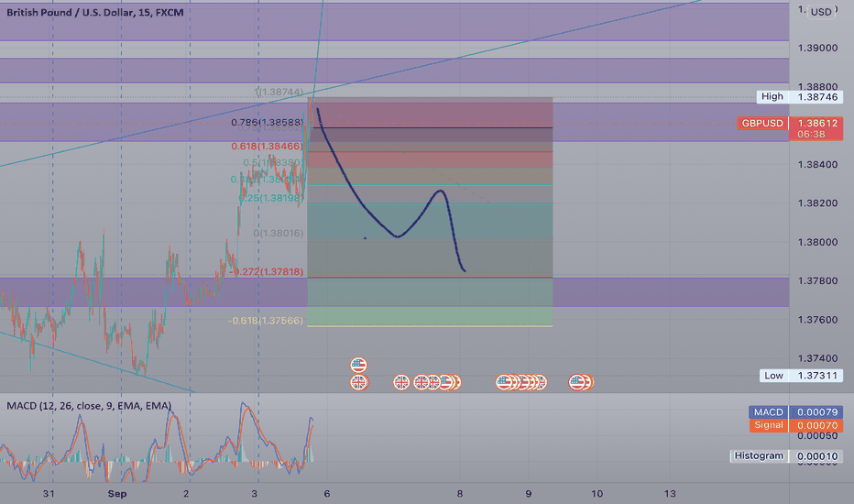Select the 1(1.38744) Fibonacci level label
Image resolution: width=854 pixels, height=504 pixels.
point(279,92)
